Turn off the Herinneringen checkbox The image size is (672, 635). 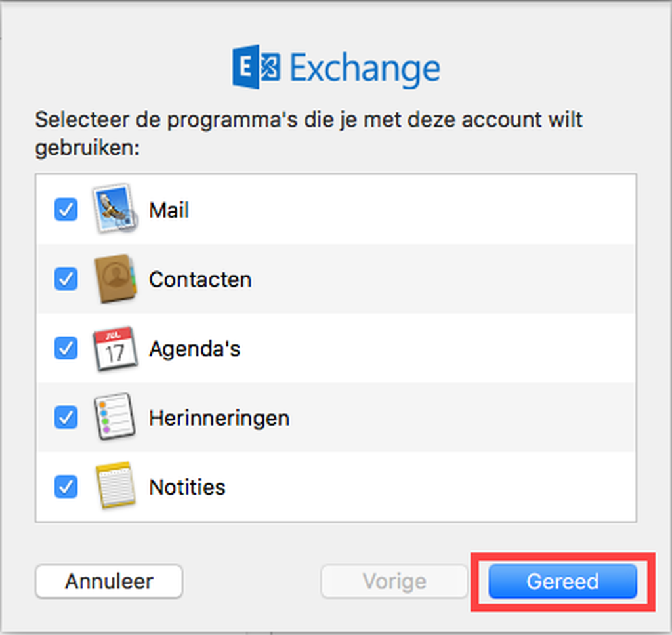pyautogui.click(x=66, y=418)
